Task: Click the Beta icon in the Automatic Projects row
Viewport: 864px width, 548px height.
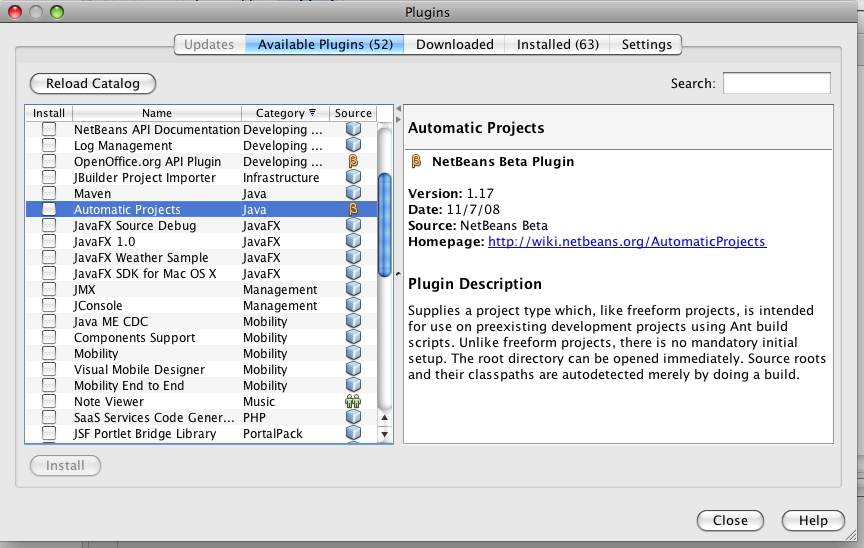Action: (x=353, y=210)
